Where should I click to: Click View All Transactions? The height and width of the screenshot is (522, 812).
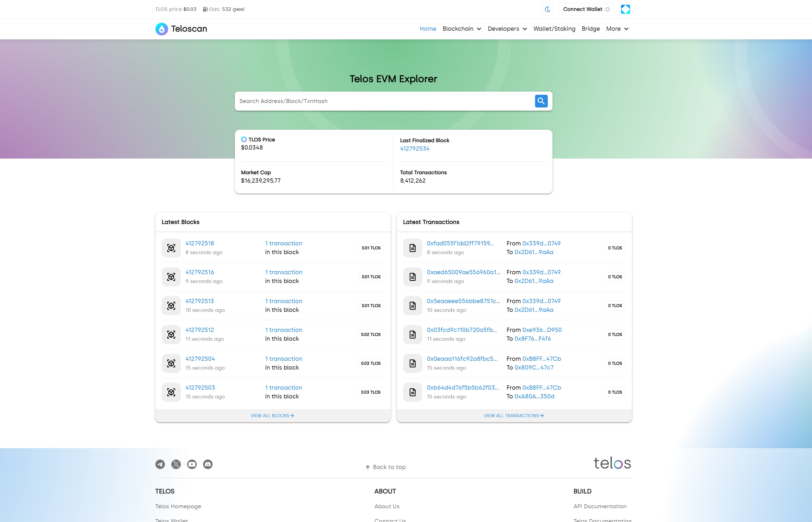pos(514,416)
